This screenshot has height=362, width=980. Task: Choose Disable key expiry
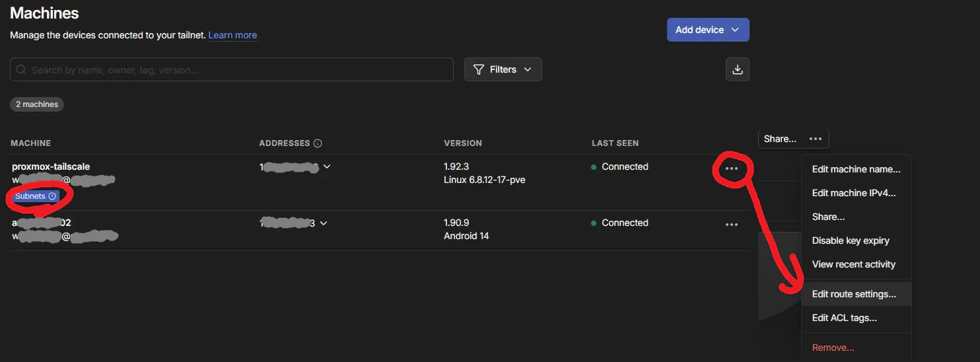click(x=856, y=240)
